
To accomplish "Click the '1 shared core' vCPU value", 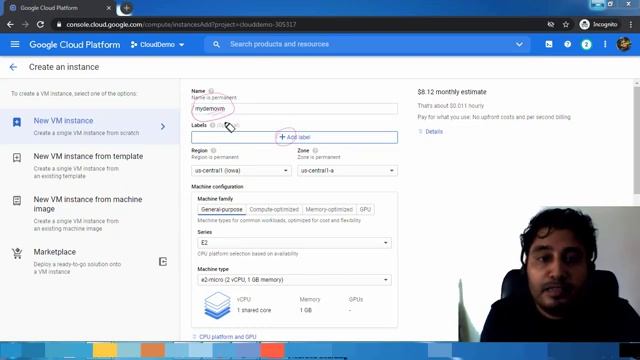I will 254,310.
